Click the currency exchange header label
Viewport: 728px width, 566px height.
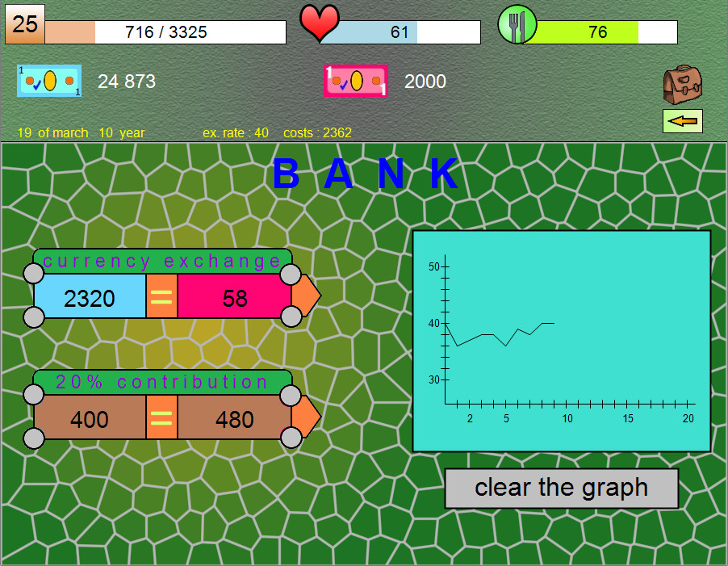pyautogui.click(x=161, y=260)
